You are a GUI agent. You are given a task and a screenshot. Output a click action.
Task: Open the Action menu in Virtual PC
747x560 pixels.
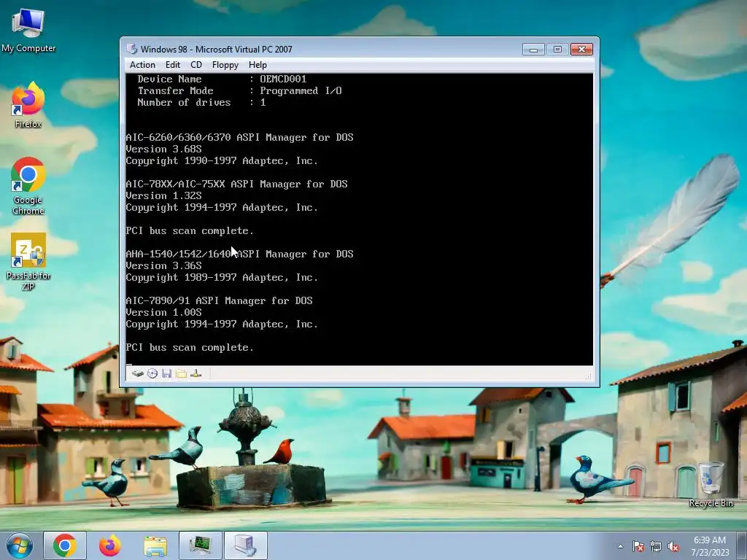(142, 65)
